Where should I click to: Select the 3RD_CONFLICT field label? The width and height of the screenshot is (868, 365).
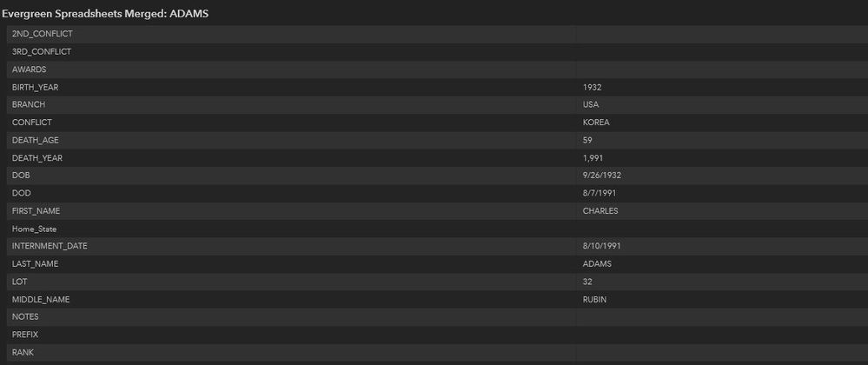42,51
